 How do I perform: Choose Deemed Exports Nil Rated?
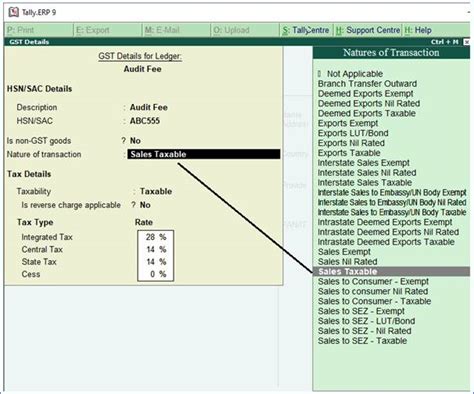[369, 103]
